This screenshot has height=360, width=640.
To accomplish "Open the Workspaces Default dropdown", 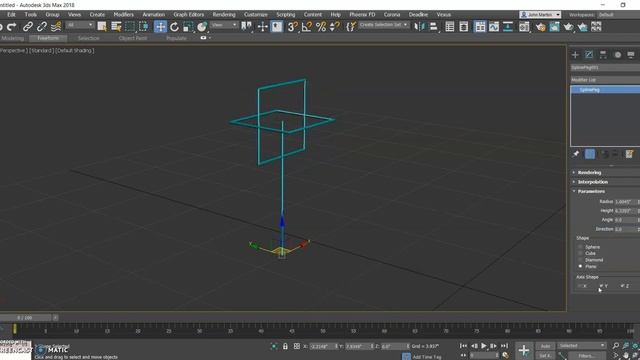I will click(618, 15).
